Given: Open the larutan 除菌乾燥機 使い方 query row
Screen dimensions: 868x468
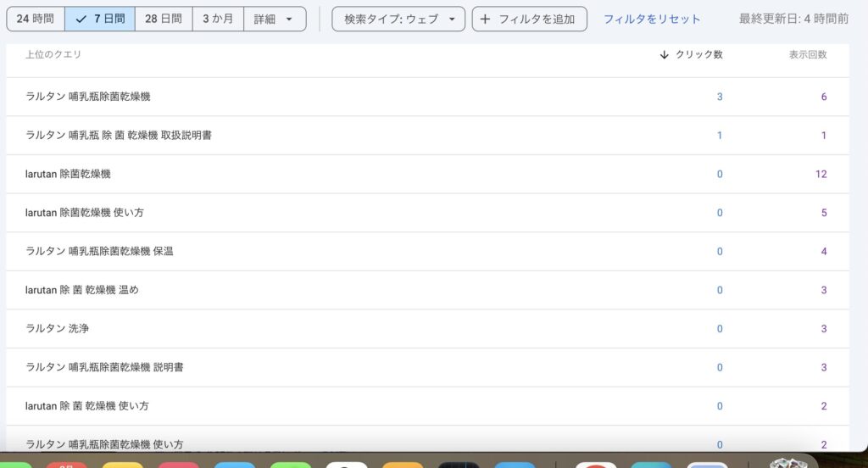Looking at the screenshot, I should pyautogui.click(x=85, y=212).
